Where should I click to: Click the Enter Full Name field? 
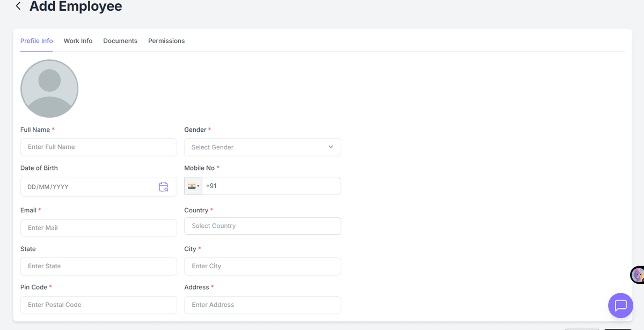coord(98,147)
